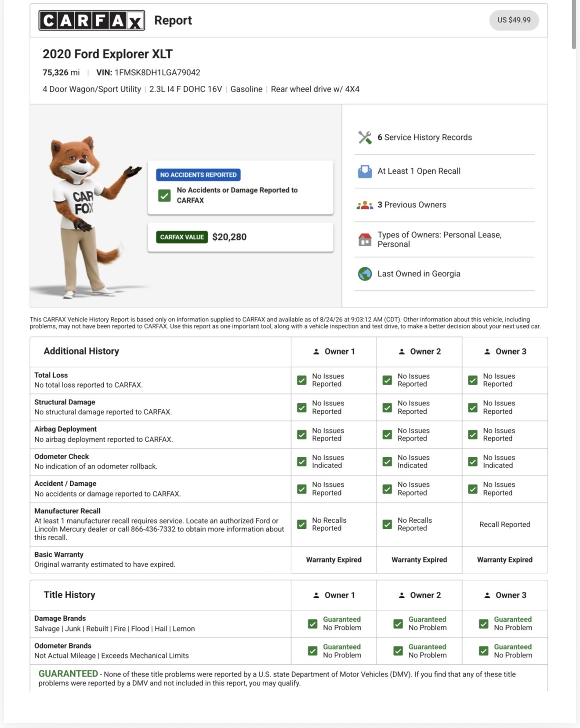The height and width of the screenshot is (728, 580).
Task: Click the No Accidents Reported green checkmark
Action: pos(164,195)
